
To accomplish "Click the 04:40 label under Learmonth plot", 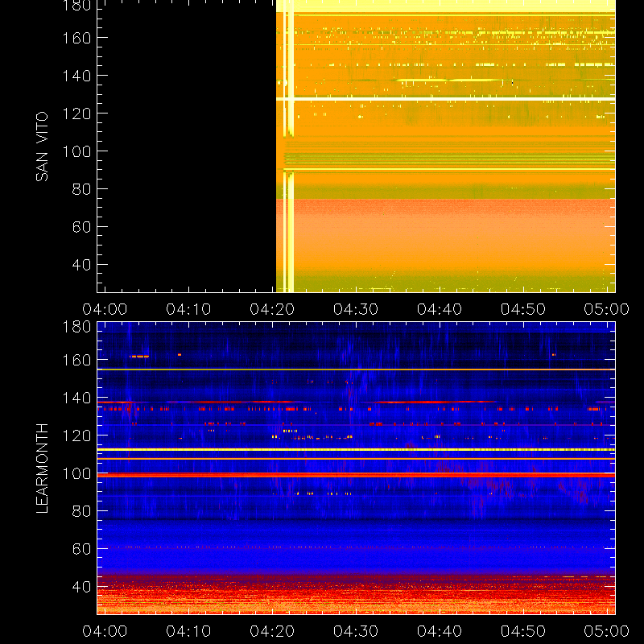I will pos(440,631).
